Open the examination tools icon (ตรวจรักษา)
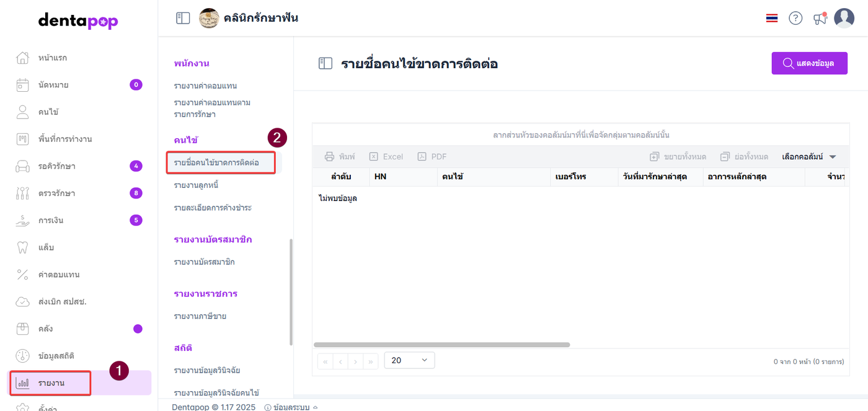The width and height of the screenshot is (868, 411). [x=22, y=193]
